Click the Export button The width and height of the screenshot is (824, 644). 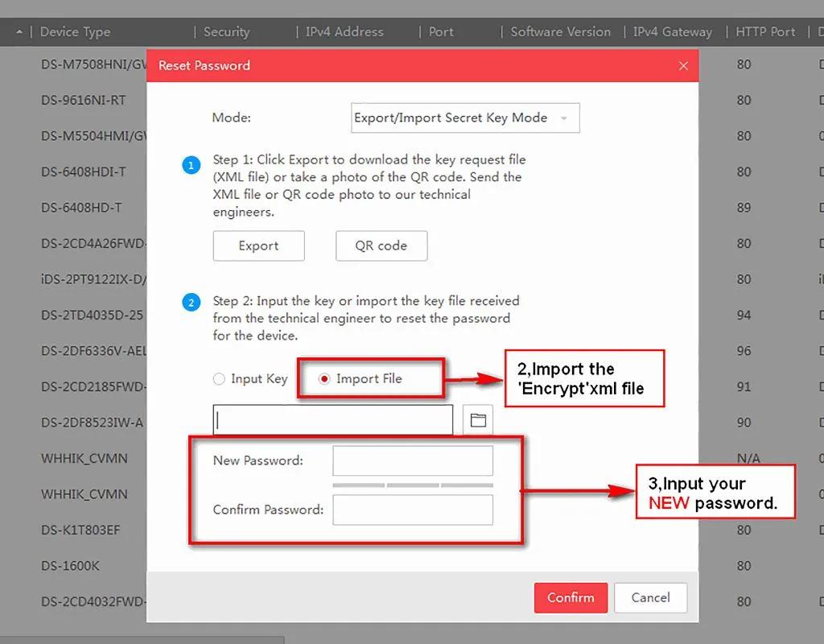[258, 246]
